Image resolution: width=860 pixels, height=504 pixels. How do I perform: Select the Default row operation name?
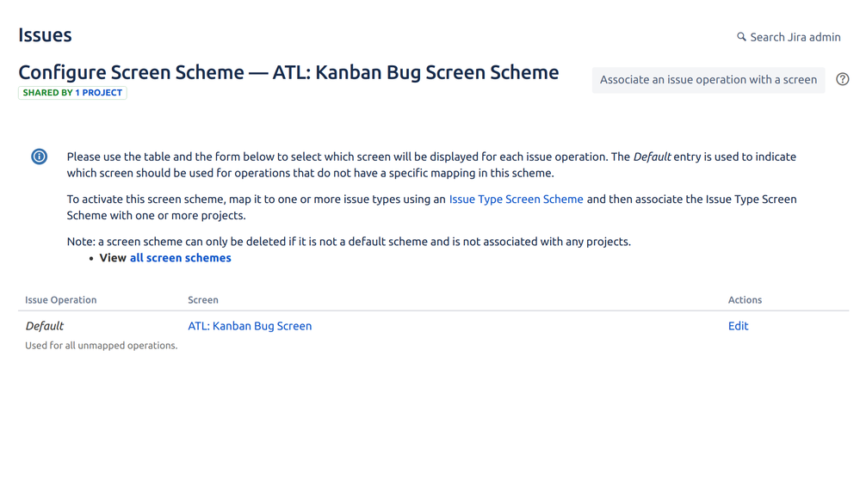tap(45, 326)
